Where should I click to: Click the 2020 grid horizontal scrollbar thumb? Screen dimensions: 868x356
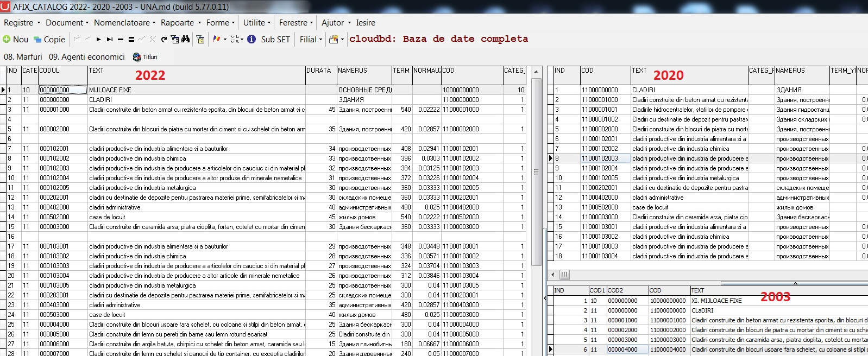click(564, 275)
